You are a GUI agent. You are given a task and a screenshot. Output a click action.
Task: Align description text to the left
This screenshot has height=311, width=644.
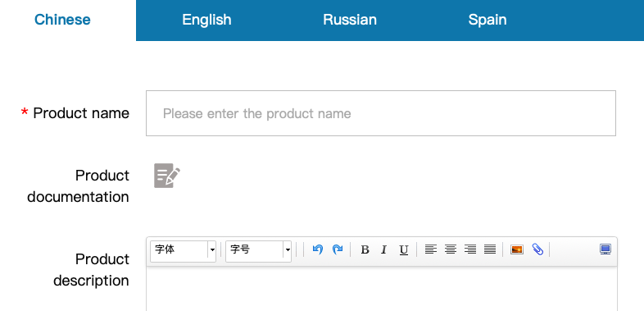coord(430,249)
